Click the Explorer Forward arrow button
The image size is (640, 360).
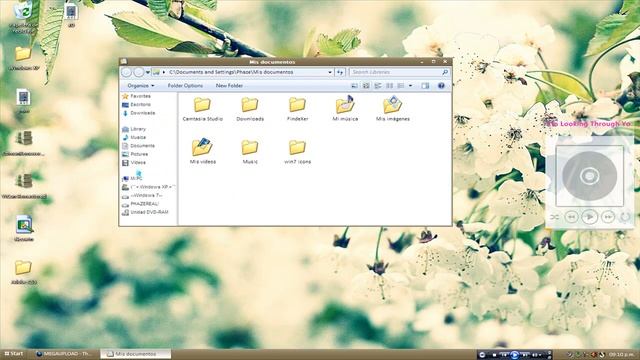click(139, 72)
